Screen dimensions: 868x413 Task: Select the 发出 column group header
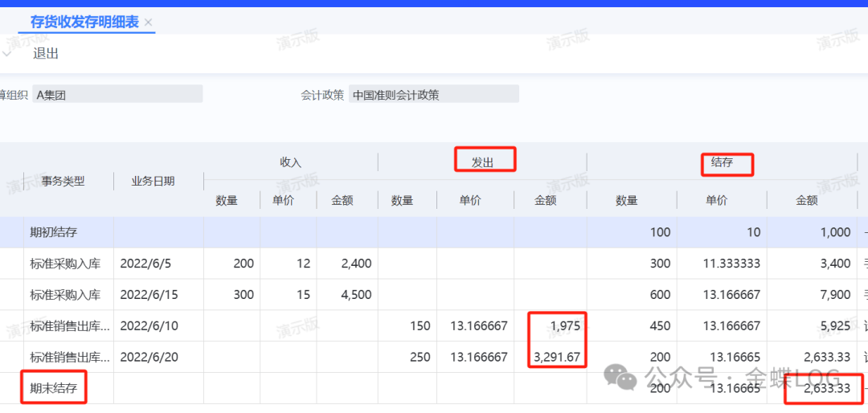pos(482,162)
